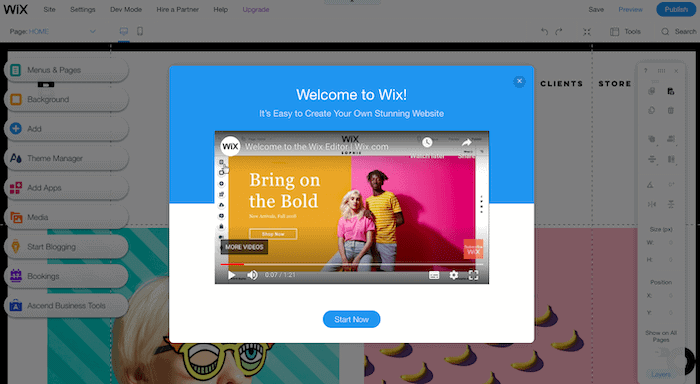Select Start Blogging in sidebar

[x=67, y=247]
